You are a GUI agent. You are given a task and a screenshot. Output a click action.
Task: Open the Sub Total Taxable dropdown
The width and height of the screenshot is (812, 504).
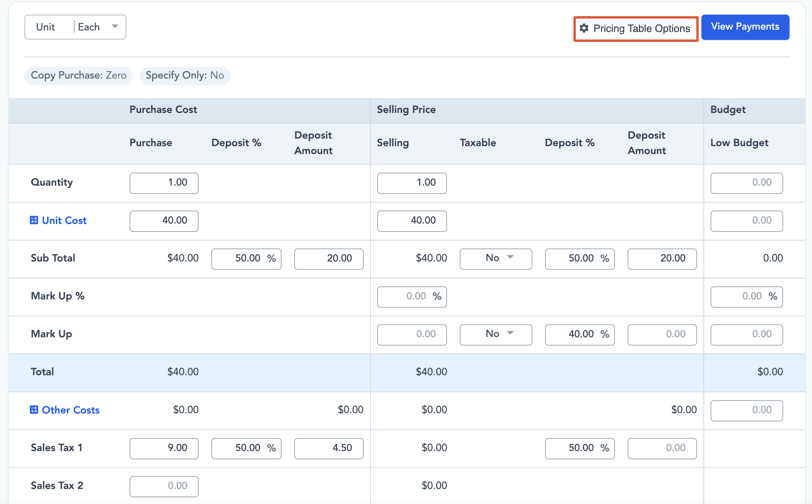pyautogui.click(x=496, y=259)
